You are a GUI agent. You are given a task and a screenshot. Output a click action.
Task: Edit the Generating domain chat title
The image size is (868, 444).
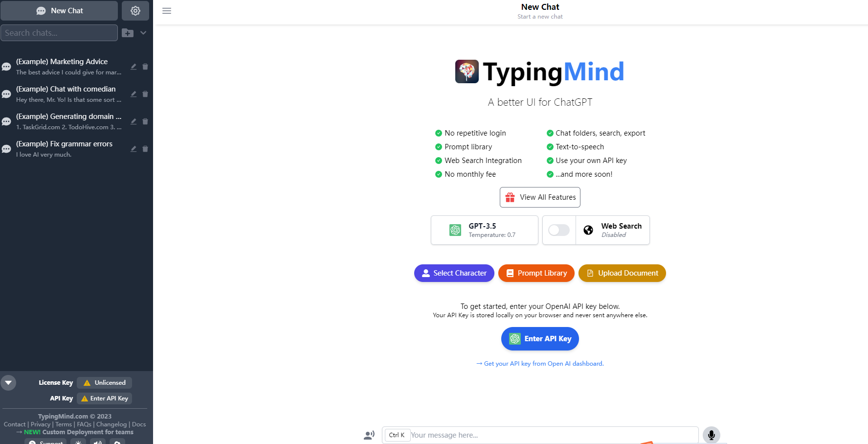pos(134,121)
